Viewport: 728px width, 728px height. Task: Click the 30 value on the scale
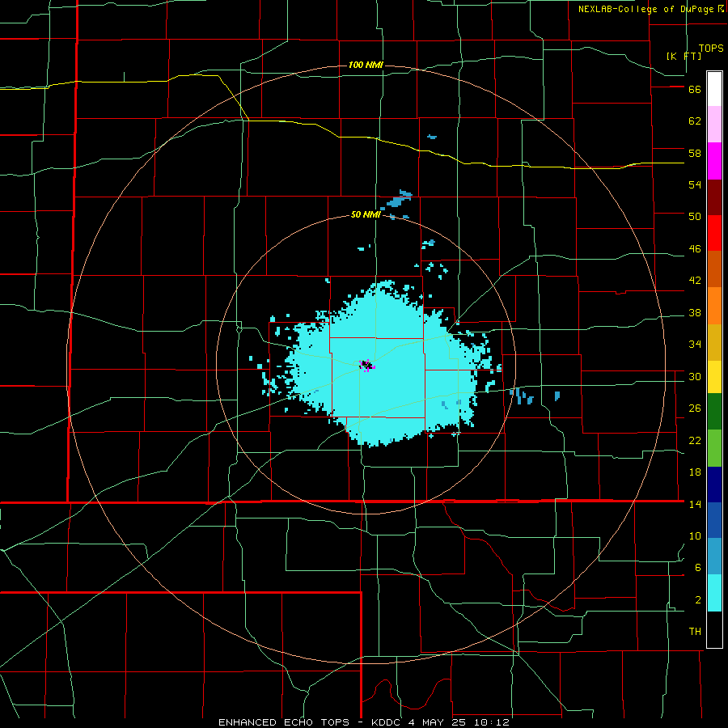[x=695, y=376]
